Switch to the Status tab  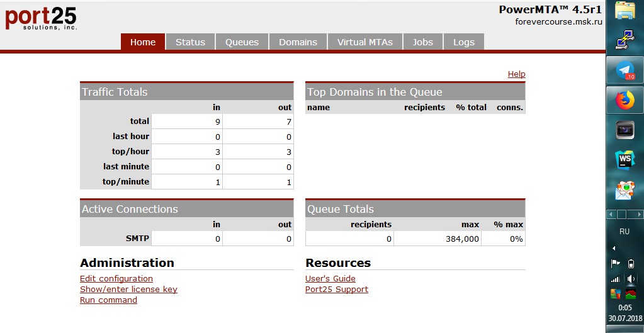click(x=190, y=42)
